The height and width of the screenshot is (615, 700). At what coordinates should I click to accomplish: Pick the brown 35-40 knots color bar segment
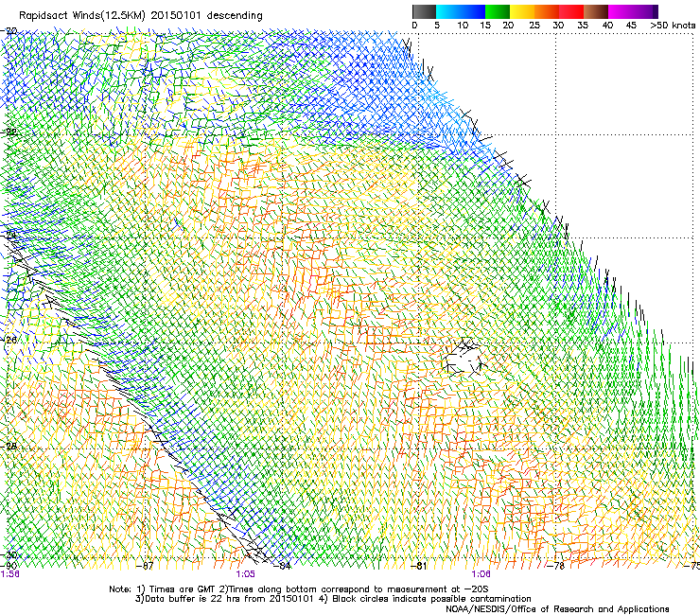point(596,11)
